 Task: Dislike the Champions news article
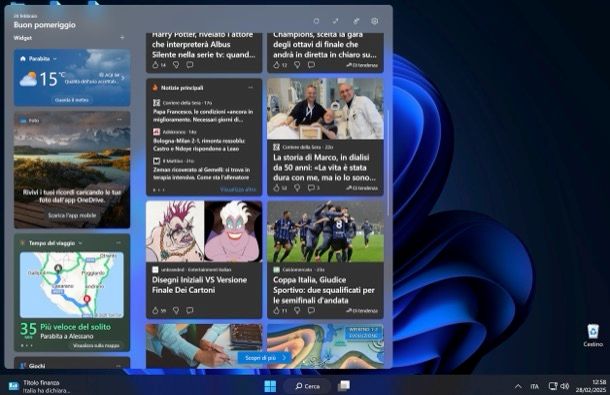pos(297,65)
